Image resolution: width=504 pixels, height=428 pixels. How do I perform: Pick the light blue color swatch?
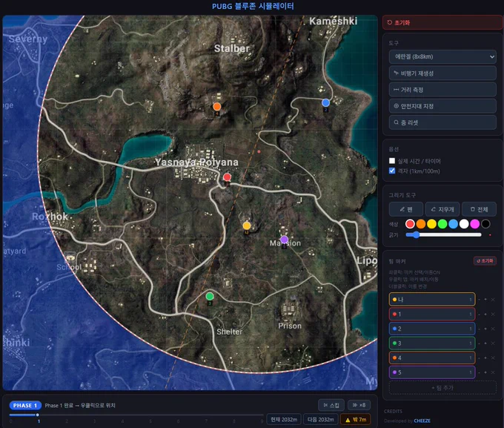click(453, 224)
